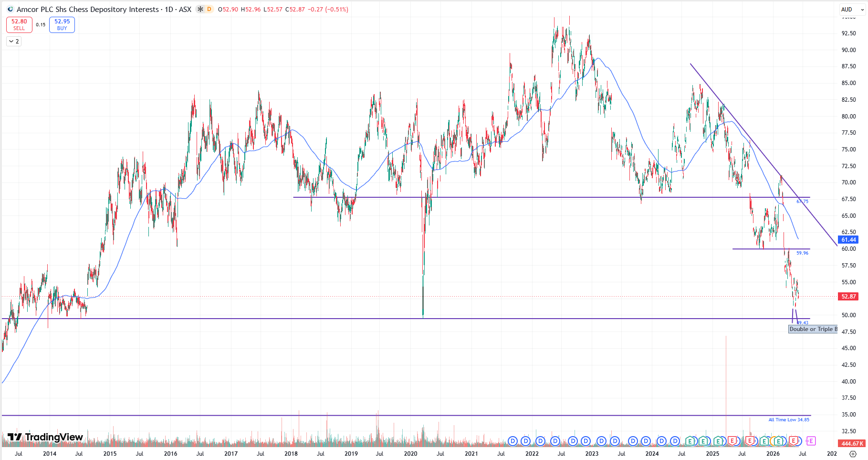Click the Amcor PLC symbol title
Screen dimensions: 868x460
pyautogui.click(x=88, y=9)
